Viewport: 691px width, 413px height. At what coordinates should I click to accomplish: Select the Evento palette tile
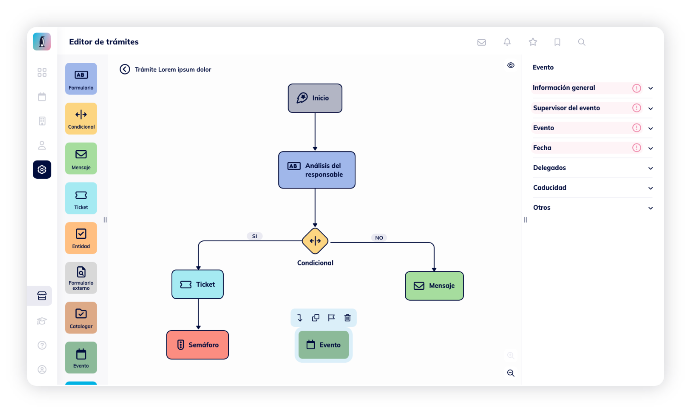click(81, 357)
